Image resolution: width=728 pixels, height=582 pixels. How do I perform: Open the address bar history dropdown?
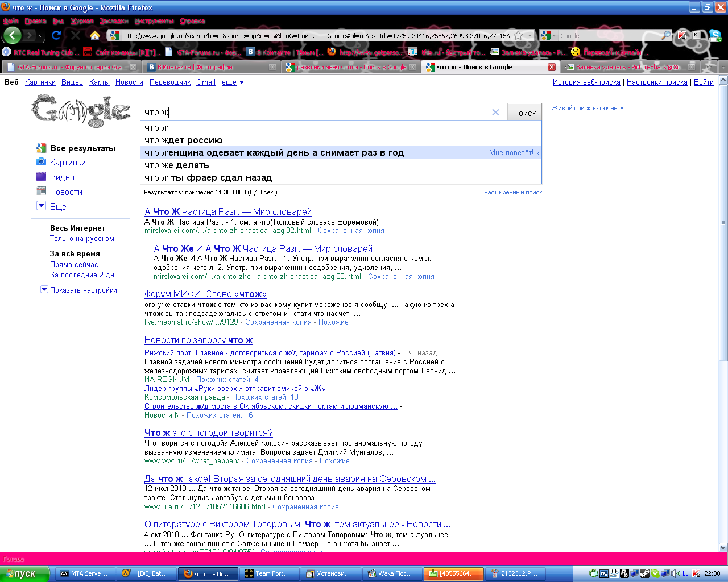click(530, 35)
